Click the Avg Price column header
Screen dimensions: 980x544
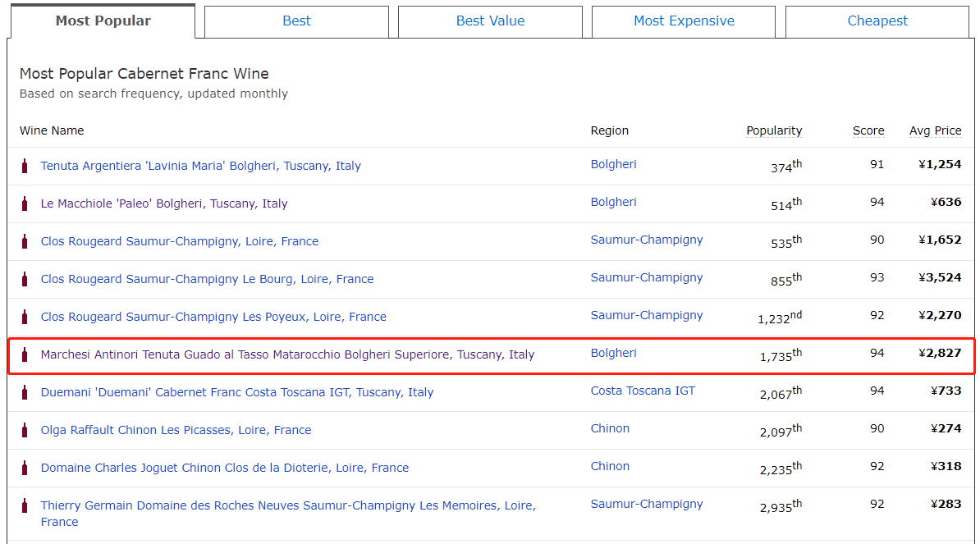[935, 130]
